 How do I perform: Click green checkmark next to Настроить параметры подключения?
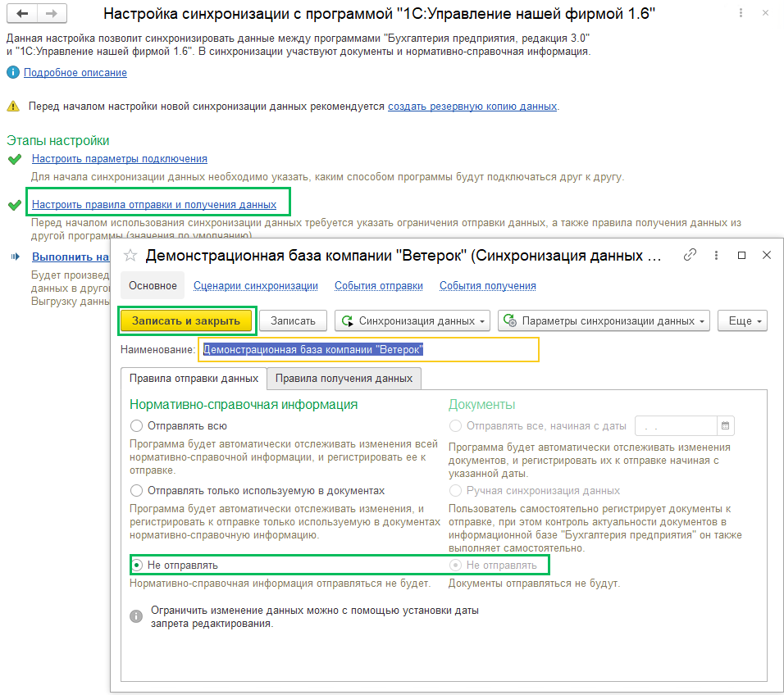[15, 159]
